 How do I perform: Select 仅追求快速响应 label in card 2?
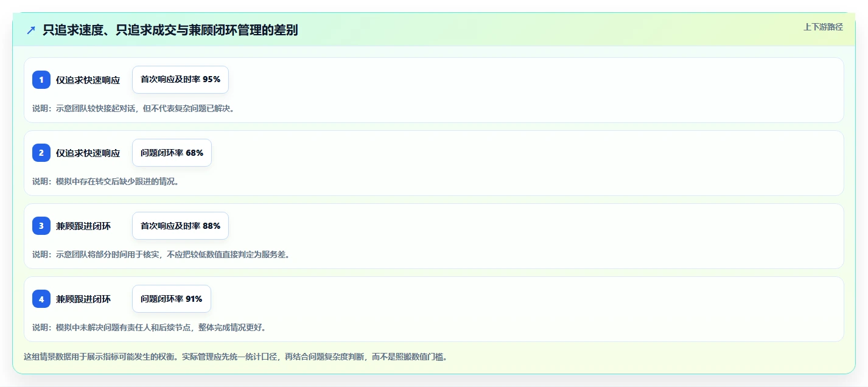88,153
